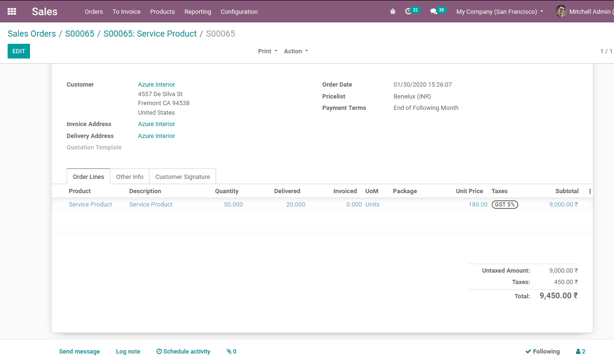Click the debug bug icon
Image resolution: width=614 pixels, height=364 pixels.
click(x=393, y=11)
